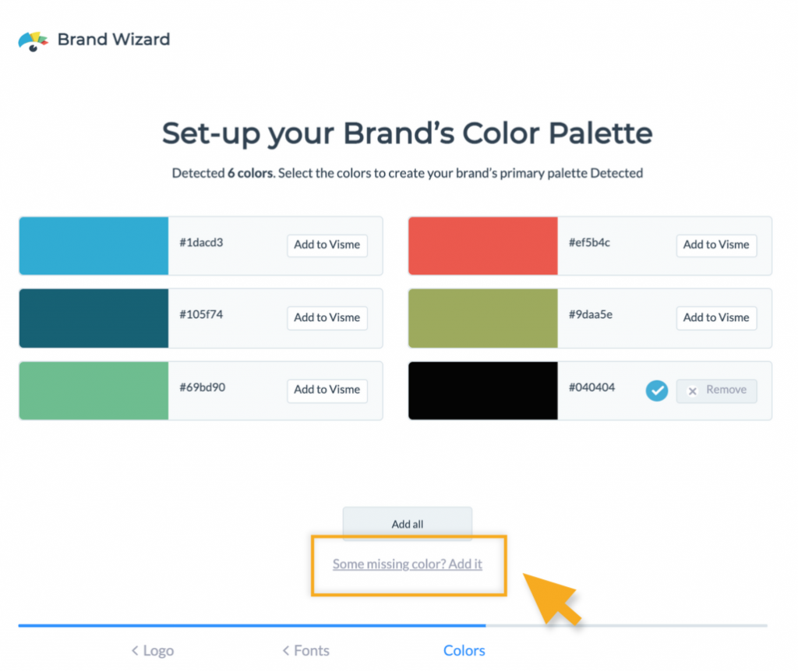Return to the Fonts step

(x=305, y=650)
